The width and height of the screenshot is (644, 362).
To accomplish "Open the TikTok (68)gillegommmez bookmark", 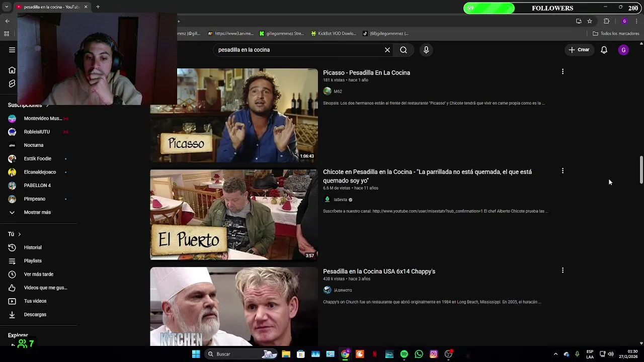I will coord(385,34).
